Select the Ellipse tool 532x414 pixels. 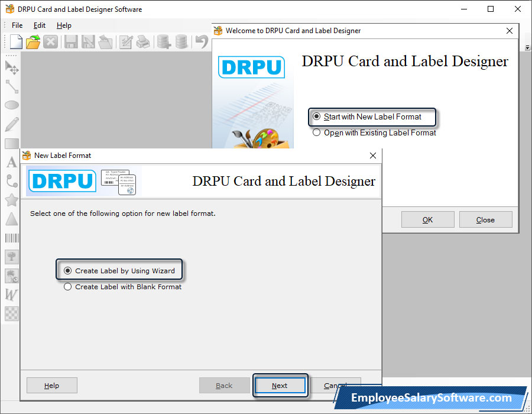click(x=12, y=105)
